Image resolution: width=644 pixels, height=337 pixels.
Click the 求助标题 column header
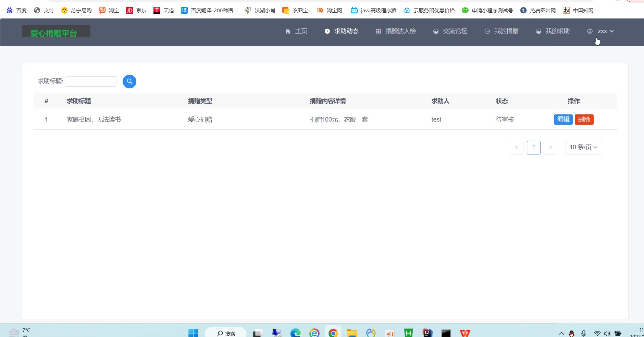click(x=79, y=101)
